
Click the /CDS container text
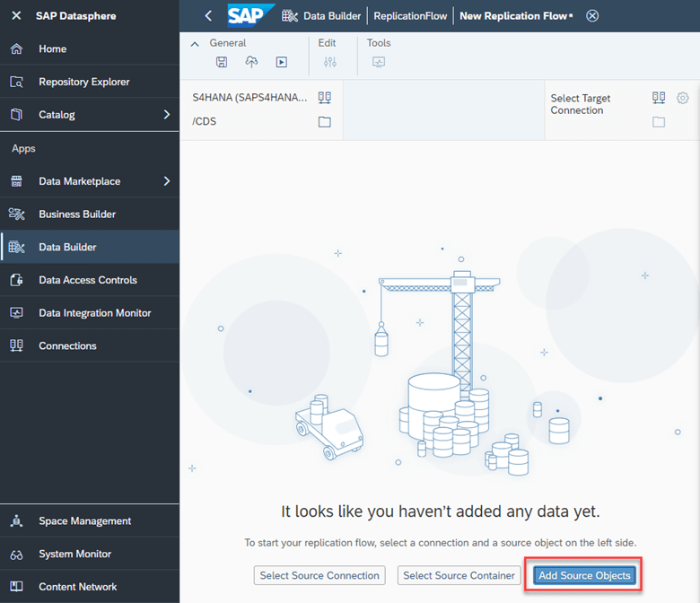tap(204, 121)
